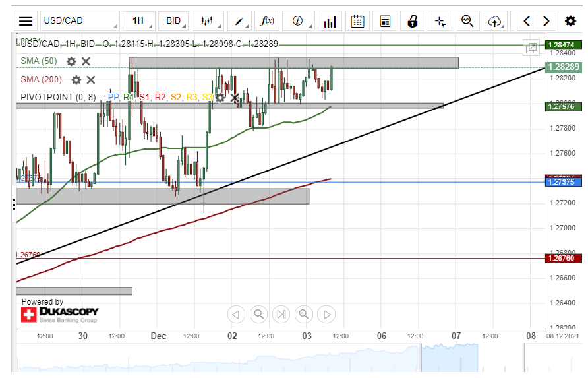588x378 pixels.
Task: Click the left panel handle dots
Action: click(x=13, y=205)
